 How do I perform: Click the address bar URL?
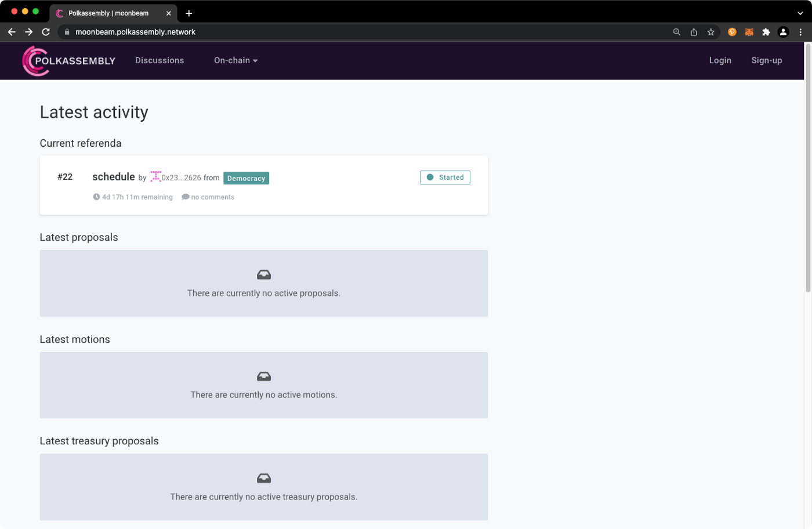coord(135,32)
